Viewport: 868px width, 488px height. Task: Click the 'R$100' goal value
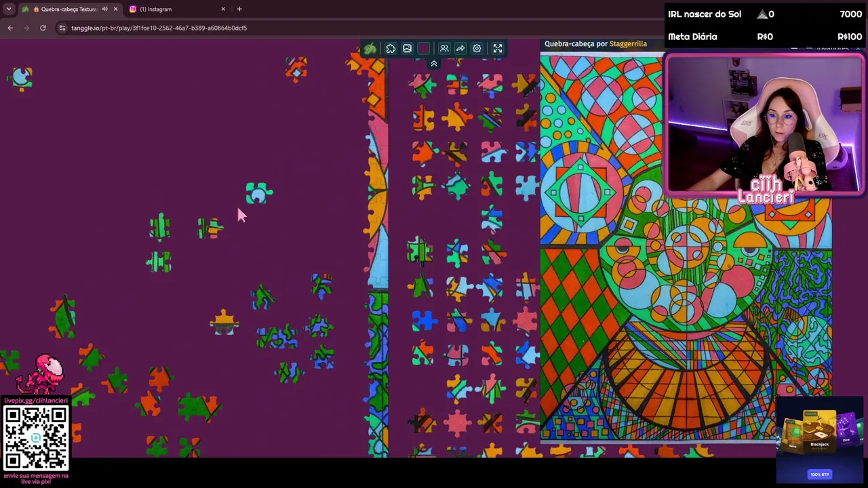tap(850, 37)
